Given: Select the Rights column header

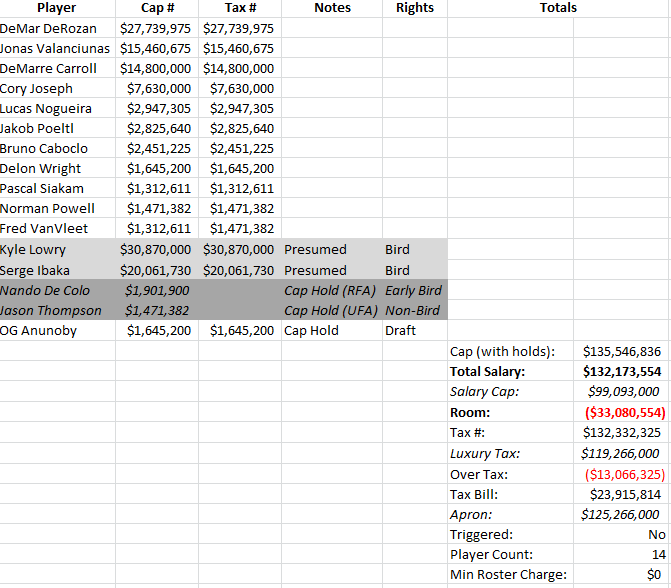Looking at the screenshot, I should tap(414, 8).
